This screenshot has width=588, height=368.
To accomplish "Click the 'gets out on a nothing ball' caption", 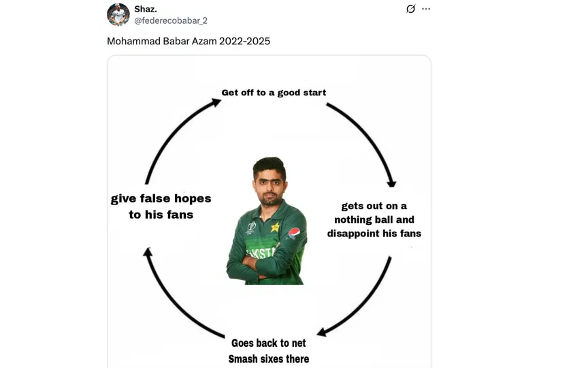I will pyautogui.click(x=374, y=219).
